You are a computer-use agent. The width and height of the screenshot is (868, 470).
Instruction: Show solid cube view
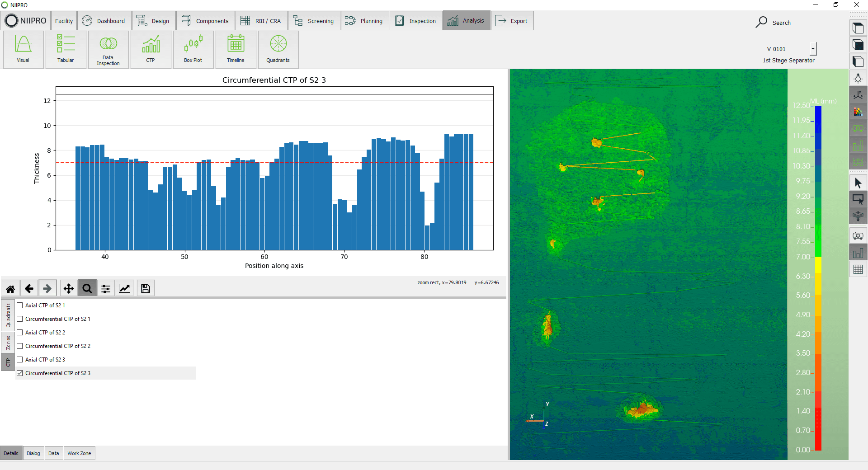[858, 45]
